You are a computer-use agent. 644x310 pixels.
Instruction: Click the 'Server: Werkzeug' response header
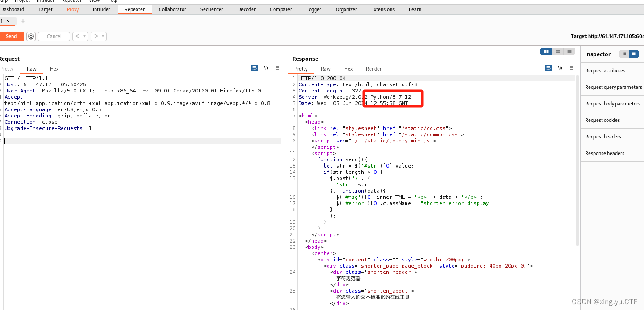tap(355, 97)
